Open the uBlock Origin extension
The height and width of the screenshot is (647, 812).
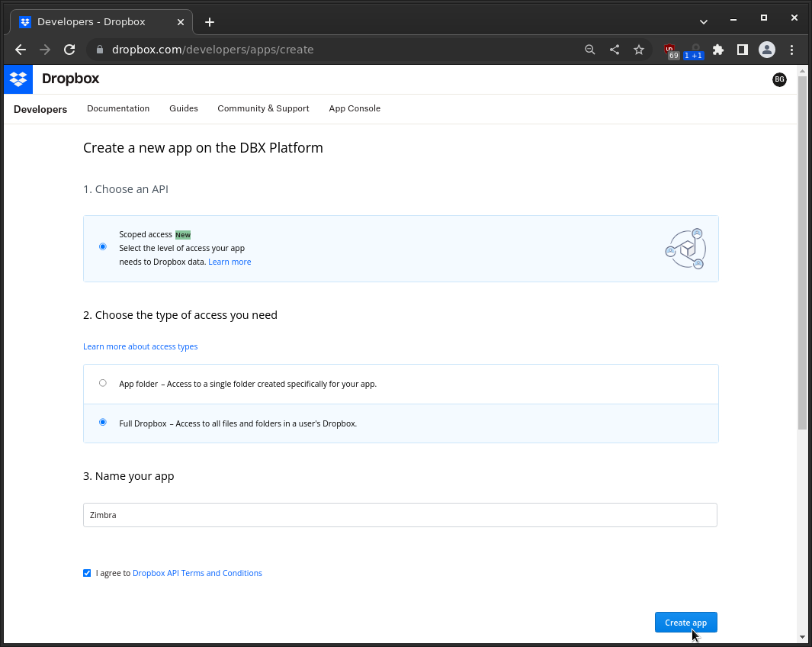[671, 51]
